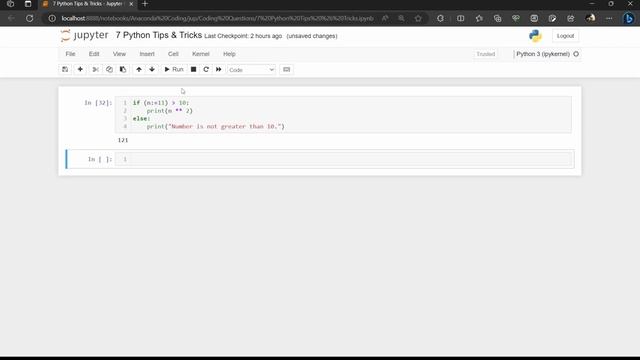Move the selected cell down
The height and width of the screenshot is (360, 640).
152,69
